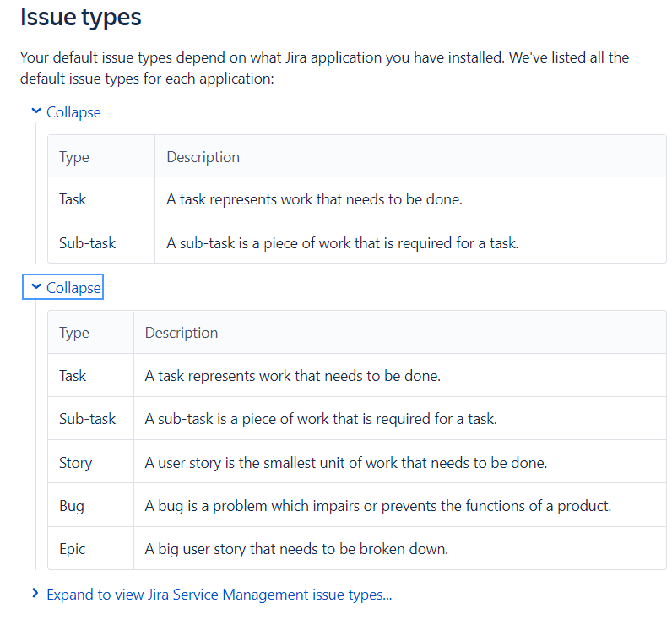Click the Description header in the five-row table

click(182, 333)
